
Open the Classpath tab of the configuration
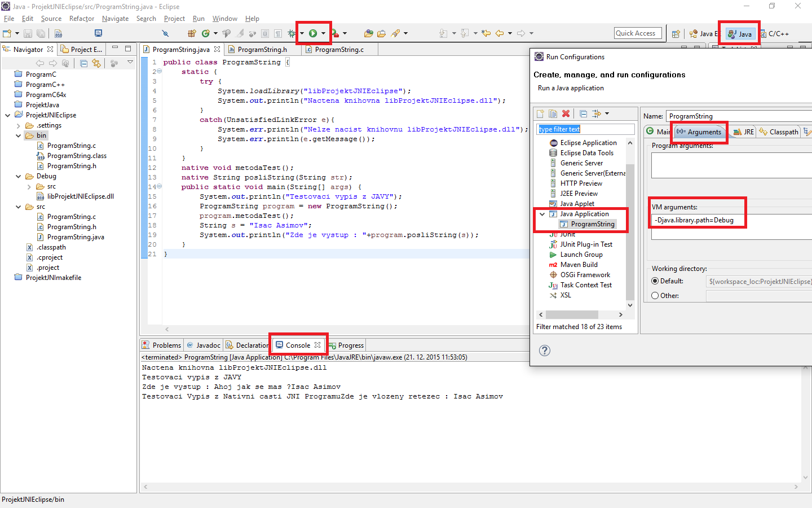(783, 132)
